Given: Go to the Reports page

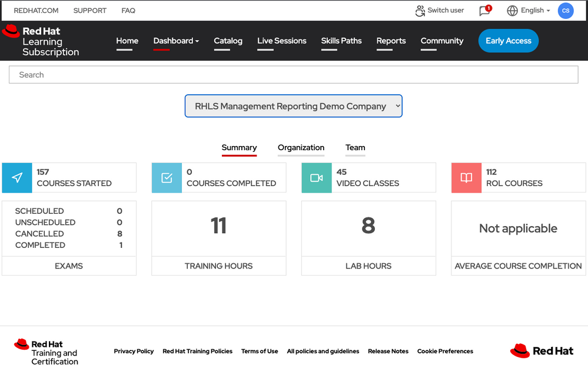Looking at the screenshot, I should click(391, 41).
